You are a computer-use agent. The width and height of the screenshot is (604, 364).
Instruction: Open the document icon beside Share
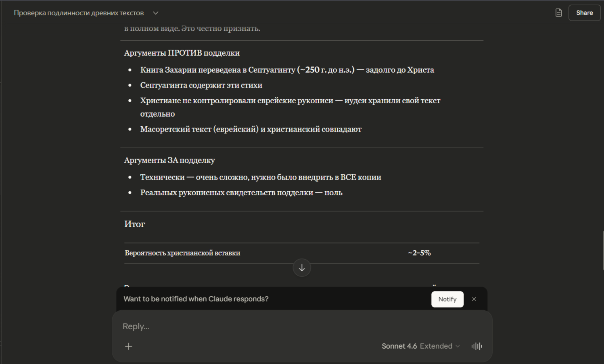[x=558, y=13]
